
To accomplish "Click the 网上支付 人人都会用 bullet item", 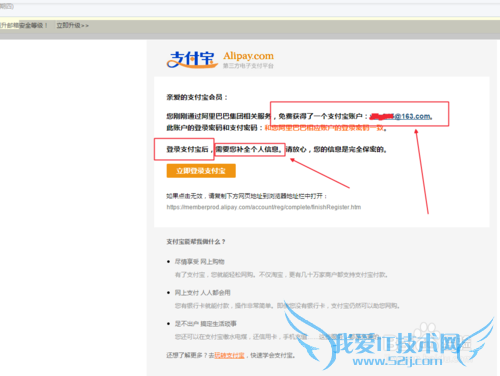I will click(x=202, y=292).
